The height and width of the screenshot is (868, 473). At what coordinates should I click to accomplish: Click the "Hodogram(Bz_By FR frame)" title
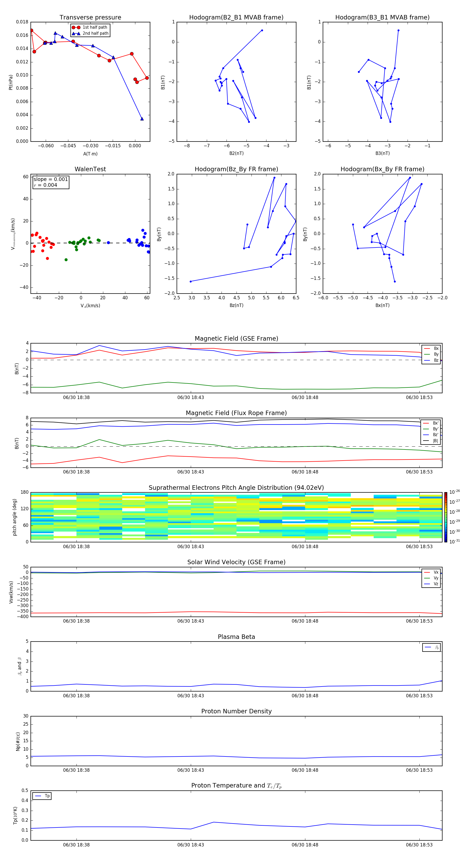pyautogui.click(x=236, y=169)
